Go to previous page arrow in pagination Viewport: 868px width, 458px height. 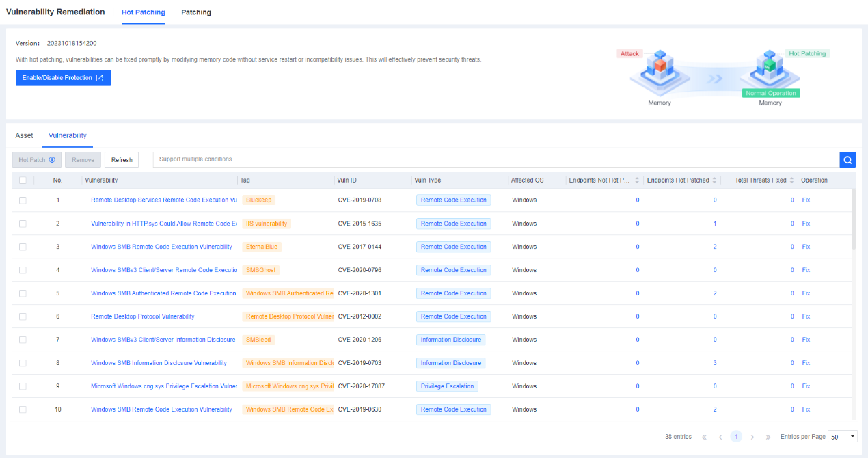720,437
